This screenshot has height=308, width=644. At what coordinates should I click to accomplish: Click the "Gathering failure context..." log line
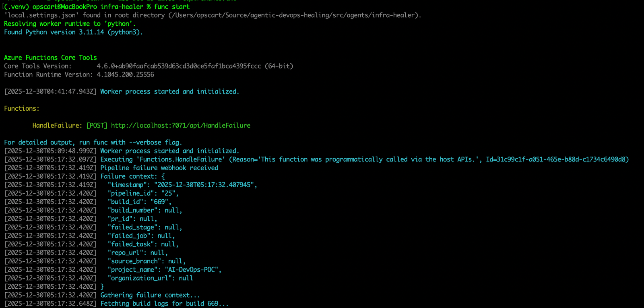pos(150,295)
